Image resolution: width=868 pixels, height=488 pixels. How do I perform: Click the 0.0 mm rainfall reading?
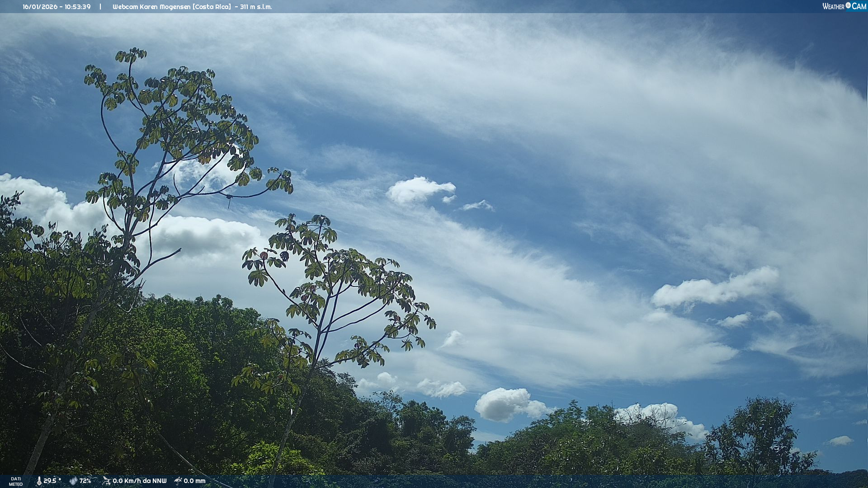[x=194, y=481]
